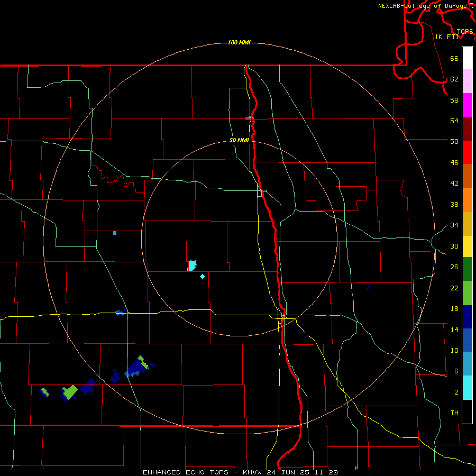Click the legend value 14
The width and height of the screenshot is (476, 476).
tap(454, 329)
